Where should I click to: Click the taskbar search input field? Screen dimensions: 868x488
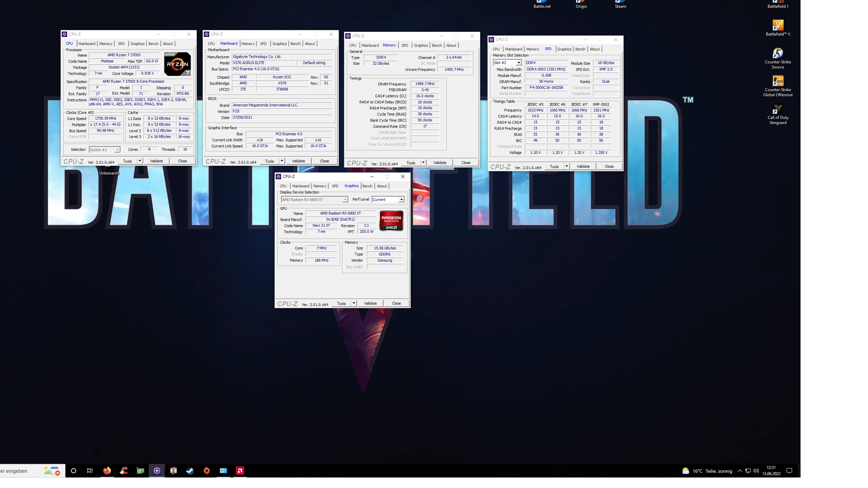(x=20, y=471)
